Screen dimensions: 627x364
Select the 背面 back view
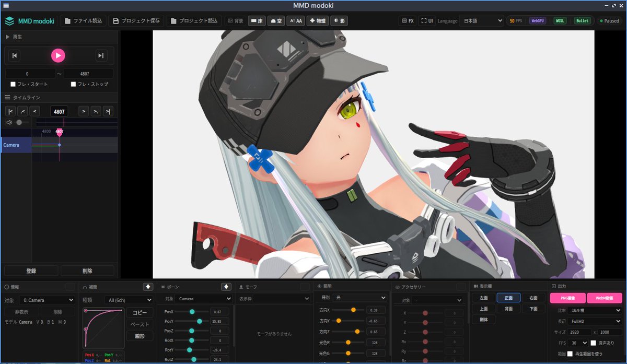coord(508,309)
